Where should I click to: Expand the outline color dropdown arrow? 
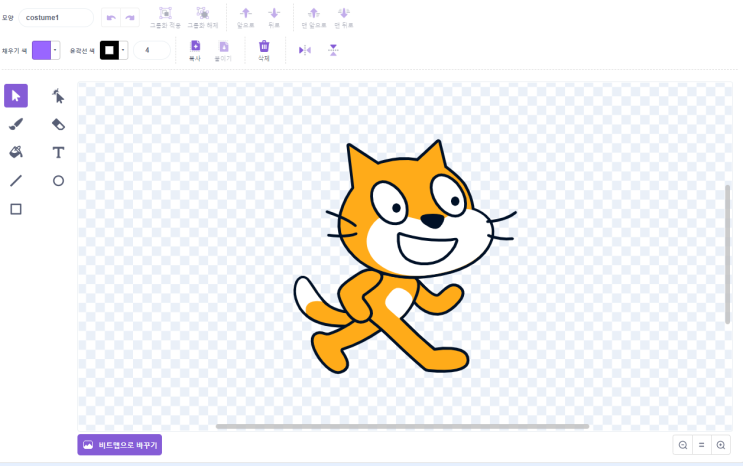click(x=123, y=50)
